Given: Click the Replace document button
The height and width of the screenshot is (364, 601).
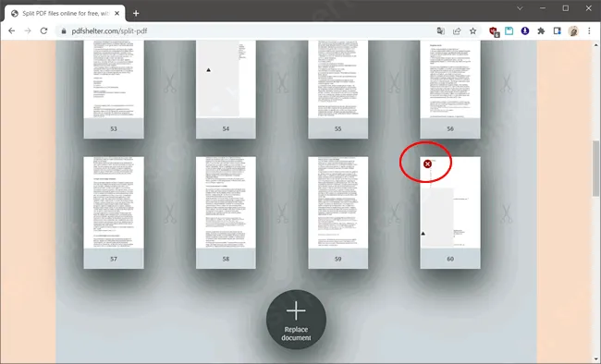Looking at the screenshot, I should click(296, 320).
